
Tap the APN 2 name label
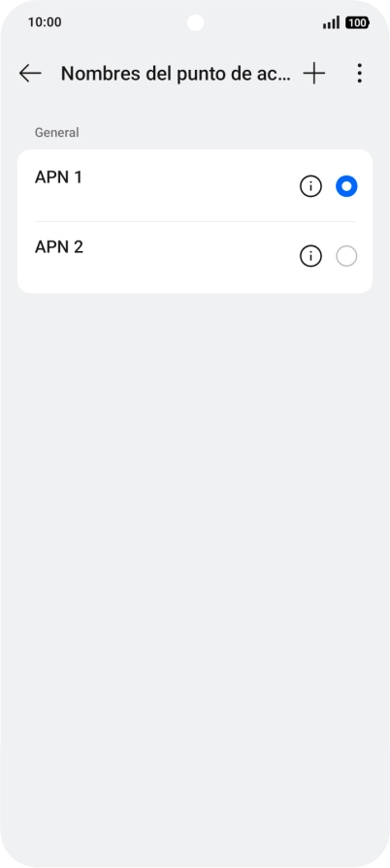click(x=59, y=247)
